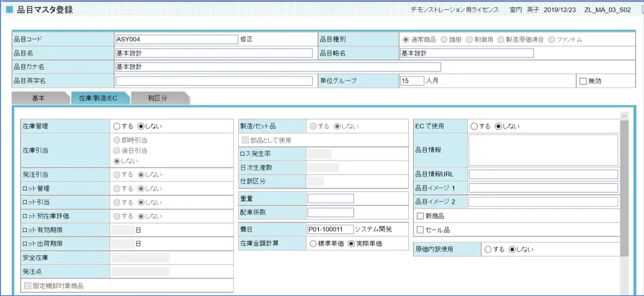The height and width of the screenshot is (296, 644).
Task: Focus the 単位グループ field showing 15
Action: point(412,81)
